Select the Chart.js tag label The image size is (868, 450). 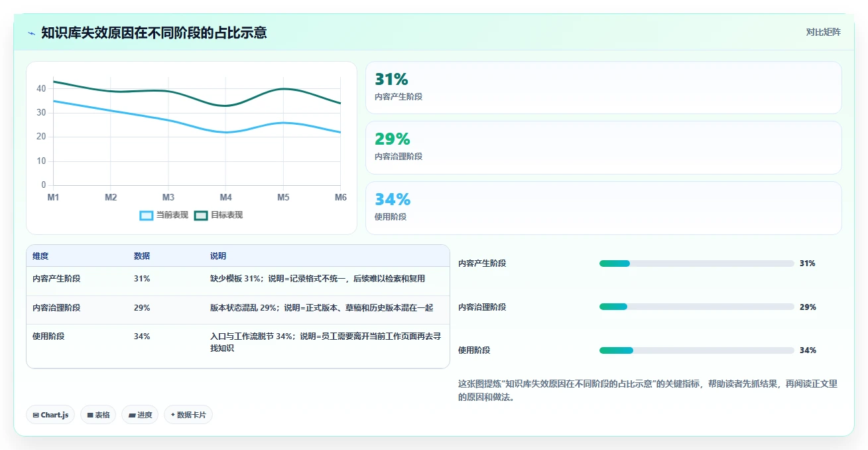pos(54,415)
